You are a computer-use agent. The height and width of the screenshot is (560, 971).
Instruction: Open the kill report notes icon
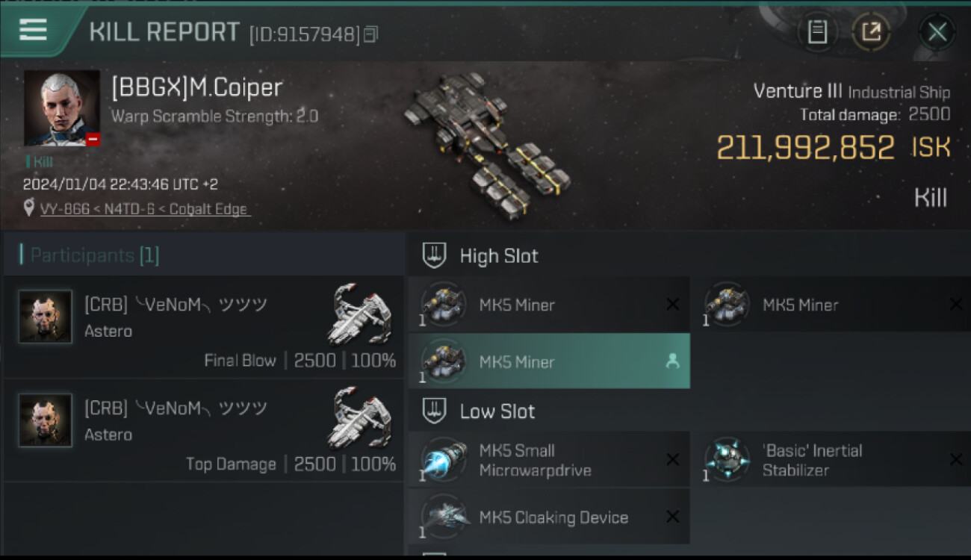click(x=817, y=32)
